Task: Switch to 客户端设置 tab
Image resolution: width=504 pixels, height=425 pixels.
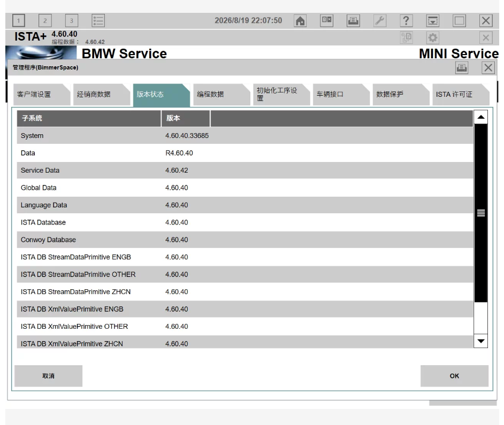Action: coord(42,95)
